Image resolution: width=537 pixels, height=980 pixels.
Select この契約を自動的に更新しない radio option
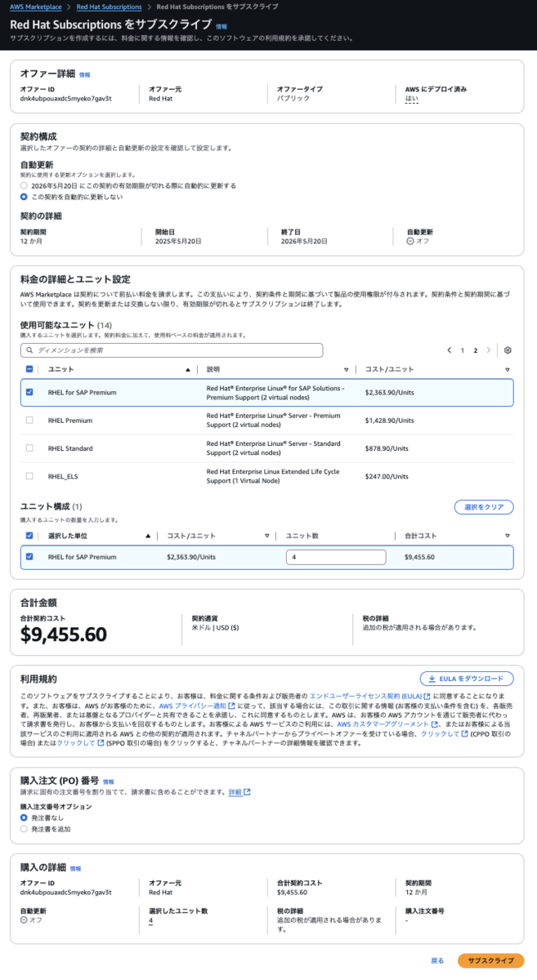pyautogui.click(x=25, y=197)
